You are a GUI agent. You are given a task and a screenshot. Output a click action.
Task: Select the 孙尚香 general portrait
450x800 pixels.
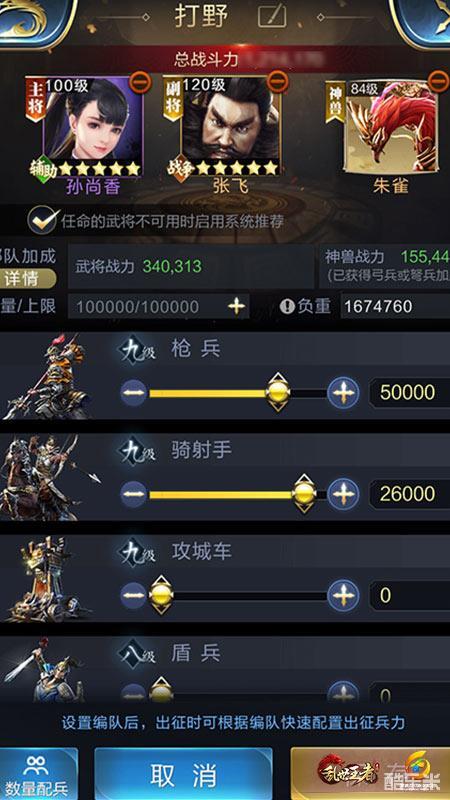pyautogui.click(x=93, y=125)
